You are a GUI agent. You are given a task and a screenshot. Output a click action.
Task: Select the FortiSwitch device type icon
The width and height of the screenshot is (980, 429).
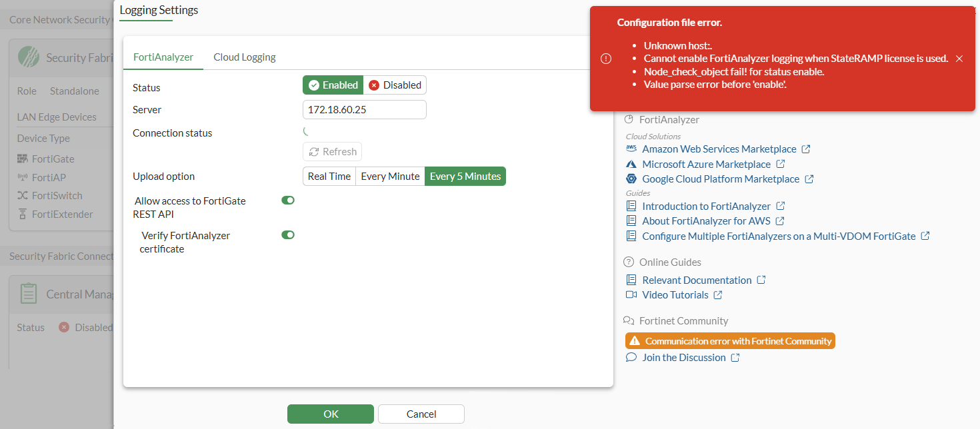coord(22,195)
